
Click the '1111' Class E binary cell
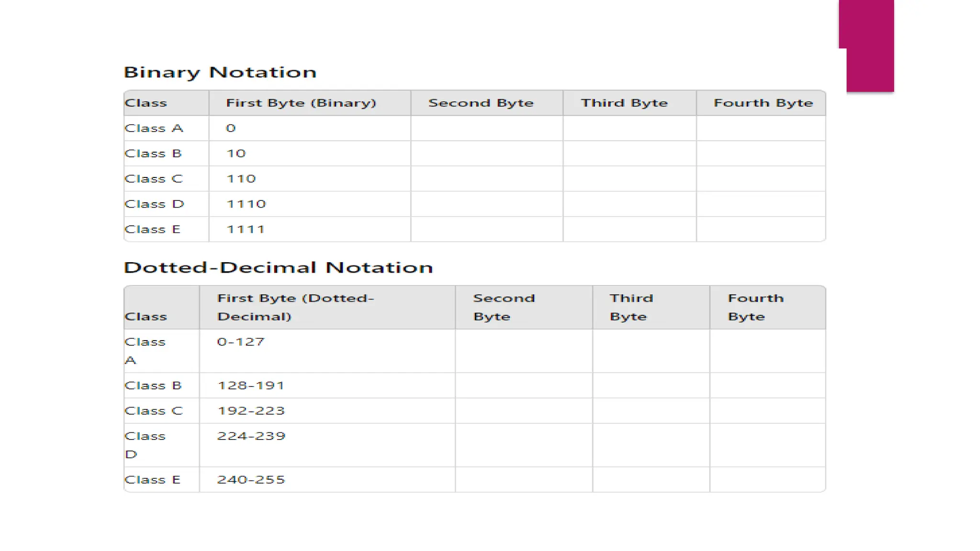pos(245,230)
